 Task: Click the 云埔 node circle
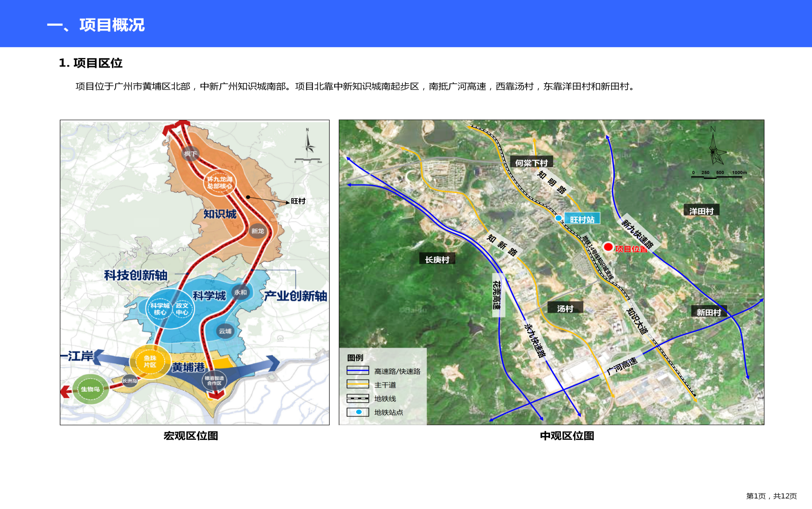[x=225, y=331]
